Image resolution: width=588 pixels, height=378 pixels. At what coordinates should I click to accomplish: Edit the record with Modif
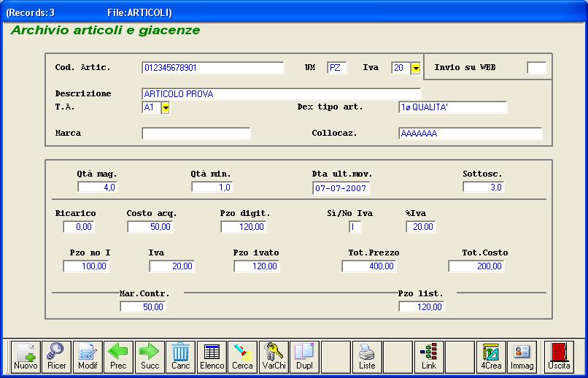(x=88, y=357)
